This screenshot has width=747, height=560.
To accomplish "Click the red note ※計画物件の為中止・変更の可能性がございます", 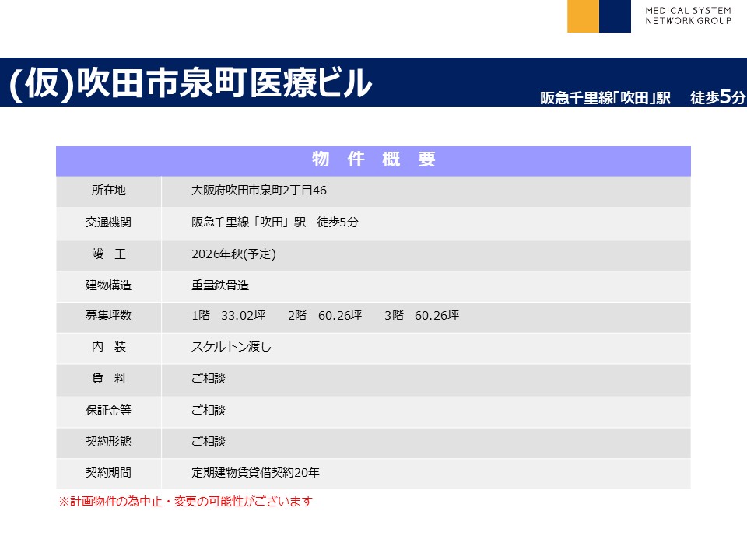I will 185,502.
